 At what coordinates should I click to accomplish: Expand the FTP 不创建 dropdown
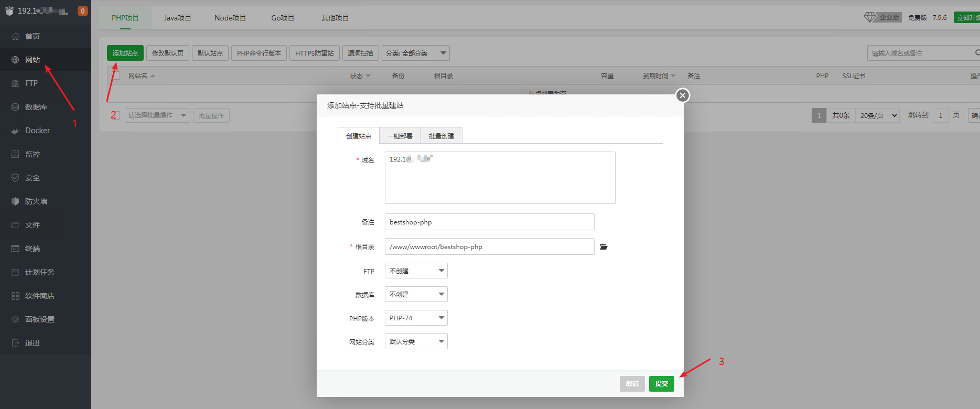point(416,271)
